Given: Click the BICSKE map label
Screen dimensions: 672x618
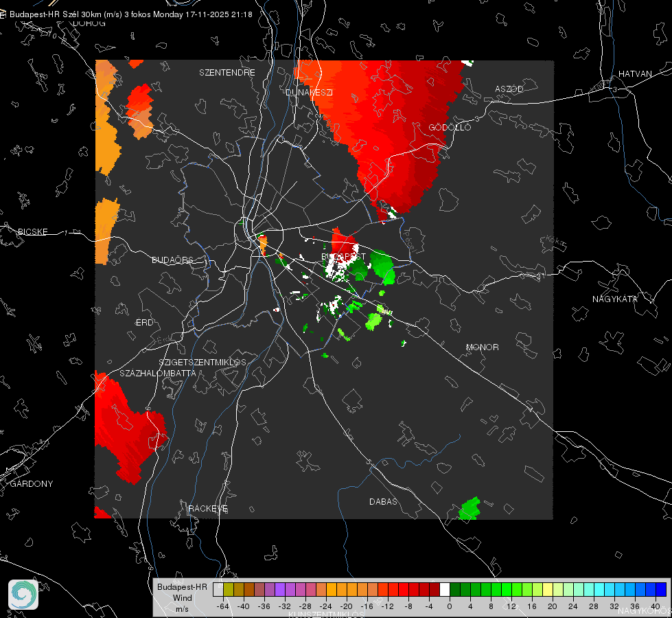Looking at the screenshot, I should click(x=32, y=231).
